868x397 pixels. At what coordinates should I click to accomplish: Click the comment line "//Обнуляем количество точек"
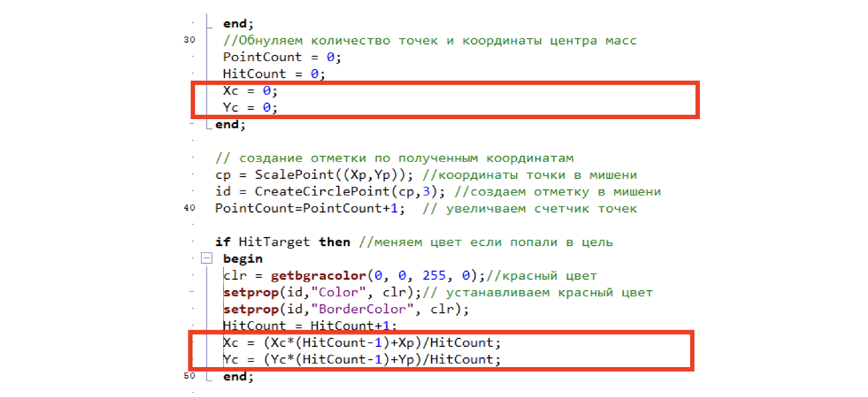pos(430,41)
